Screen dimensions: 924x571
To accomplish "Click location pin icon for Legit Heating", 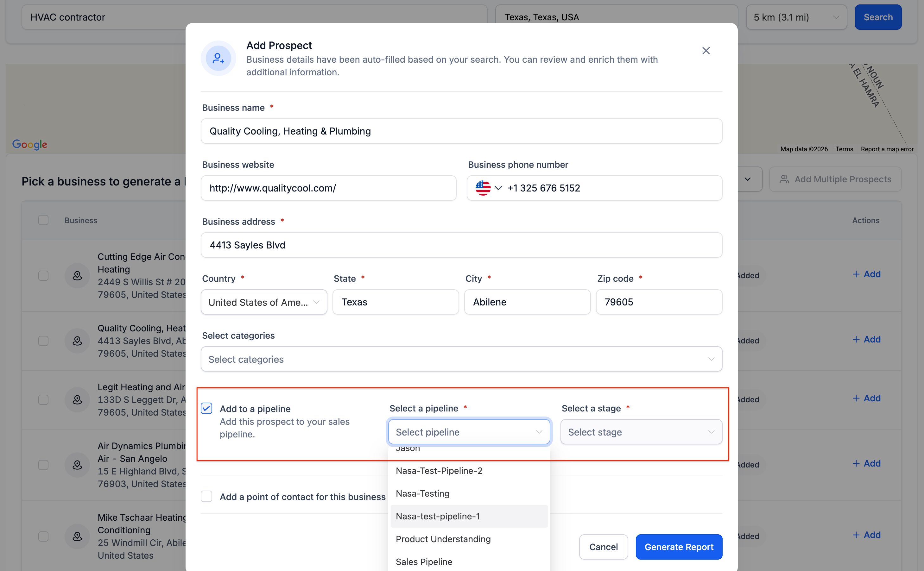I will click(77, 399).
